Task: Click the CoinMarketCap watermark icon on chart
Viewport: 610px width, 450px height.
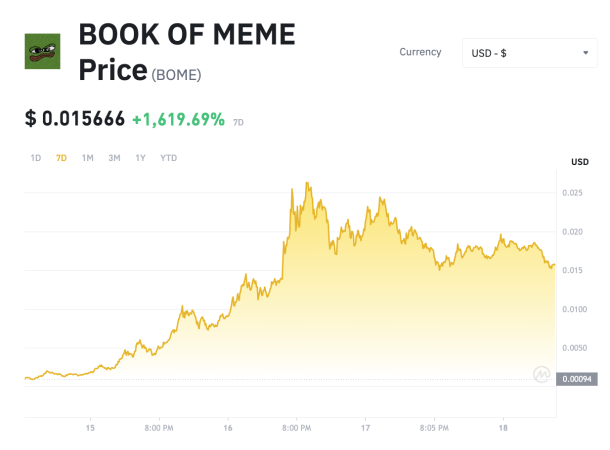Action: pos(542,374)
